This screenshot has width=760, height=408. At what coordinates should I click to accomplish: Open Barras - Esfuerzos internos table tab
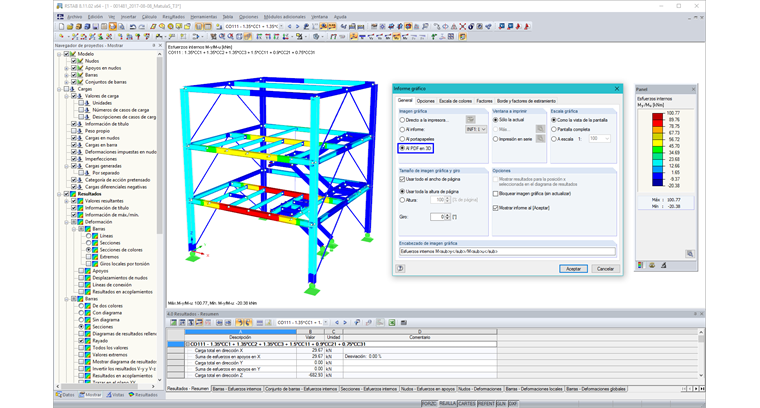(237, 389)
